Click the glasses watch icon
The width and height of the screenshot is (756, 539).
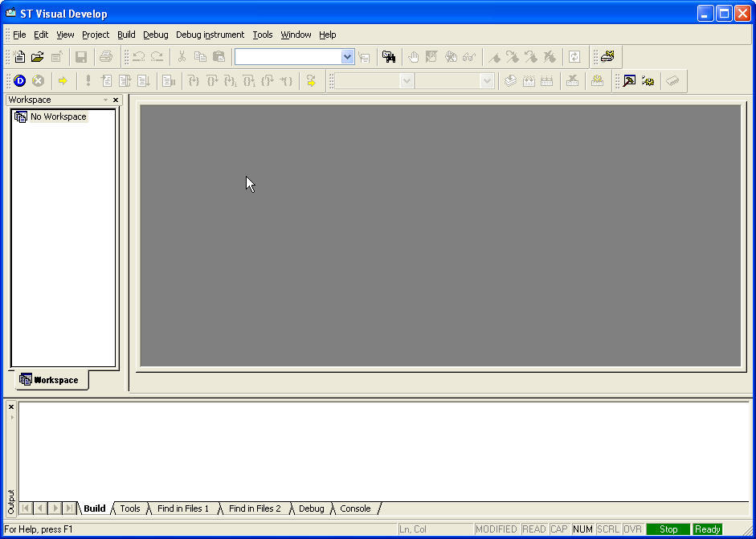[x=468, y=57]
